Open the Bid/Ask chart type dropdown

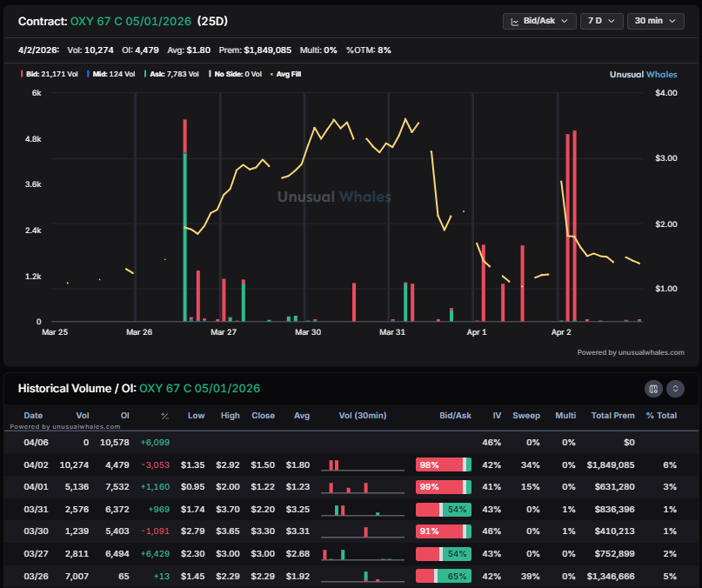(x=539, y=21)
